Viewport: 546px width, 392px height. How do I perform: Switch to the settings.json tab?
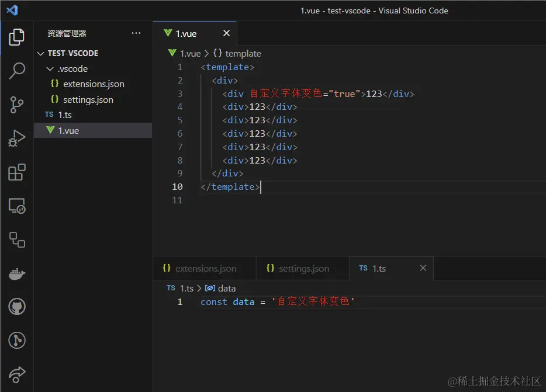tap(303, 268)
